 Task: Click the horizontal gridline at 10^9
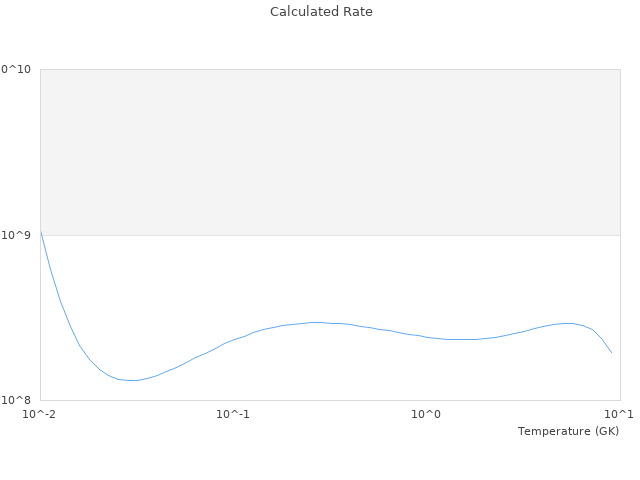pyautogui.click(x=330, y=235)
